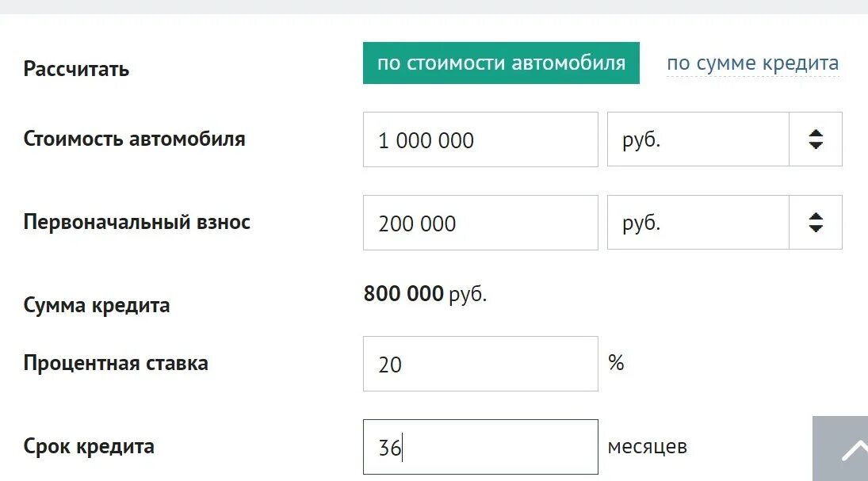
Task: Click the down payment field showing 200 000
Action: 480,223
